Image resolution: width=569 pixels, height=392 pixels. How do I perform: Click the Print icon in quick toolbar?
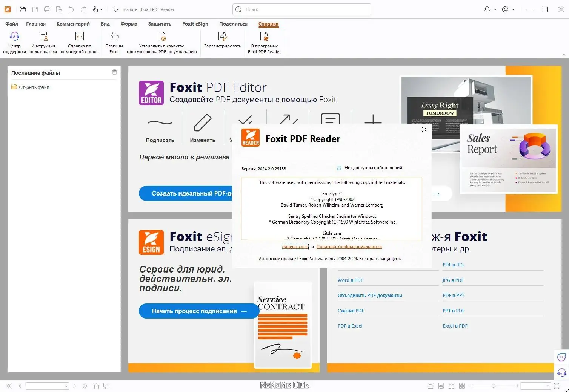[x=47, y=9]
